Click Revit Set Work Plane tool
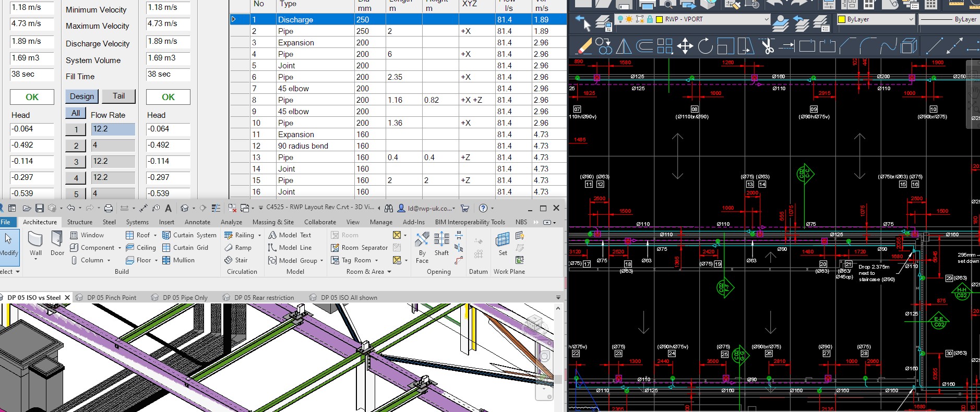Image resolution: width=980 pixels, height=412 pixels. (x=503, y=244)
